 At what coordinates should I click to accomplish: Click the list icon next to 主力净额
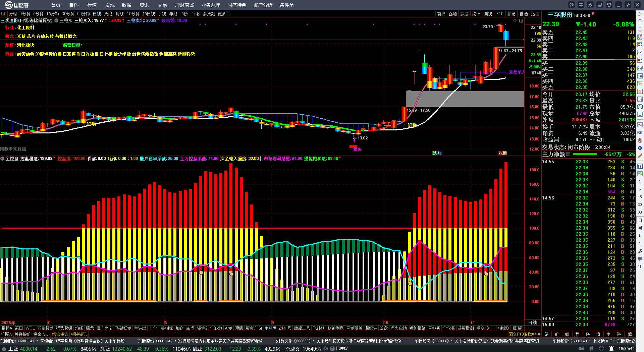point(568,154)
